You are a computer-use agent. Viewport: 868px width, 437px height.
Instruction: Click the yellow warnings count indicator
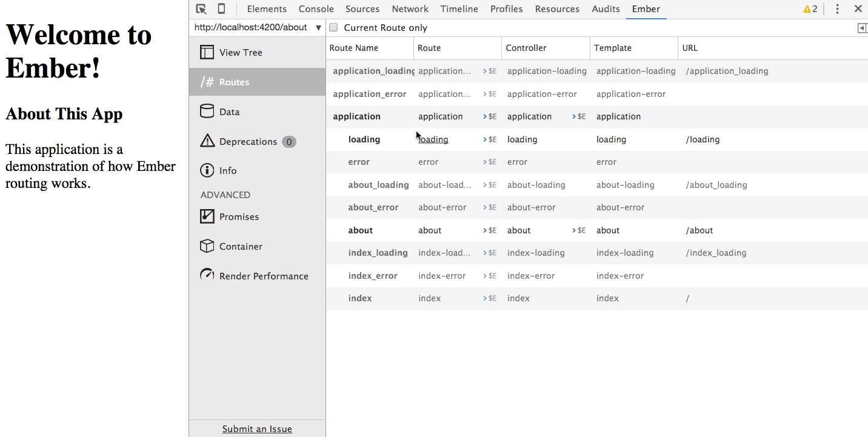pos(810,9)
